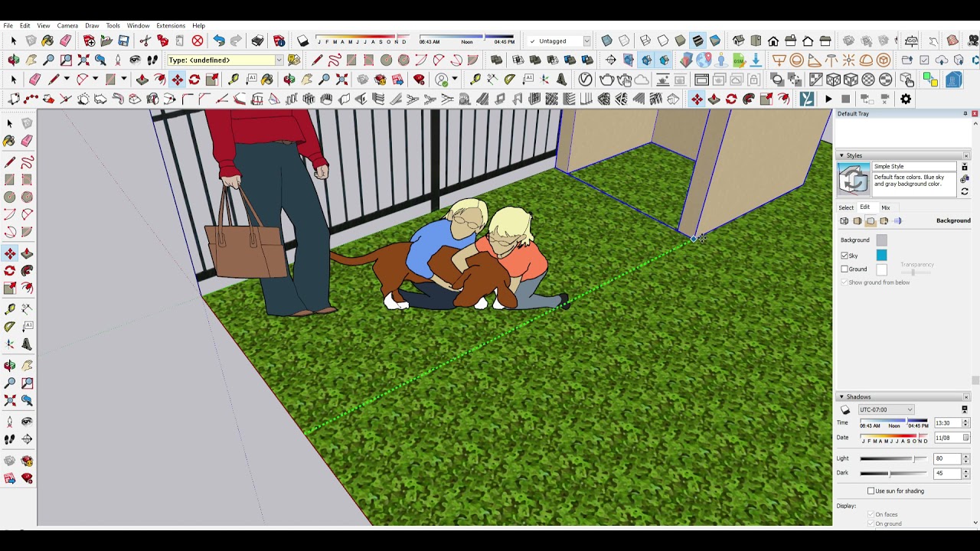Select the Freehand tool in second row

click(335, 60)
